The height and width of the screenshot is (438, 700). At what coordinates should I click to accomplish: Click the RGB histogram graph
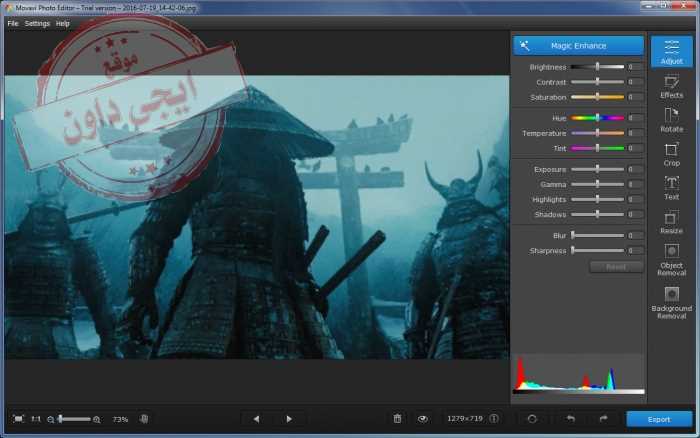click(578, 375)
